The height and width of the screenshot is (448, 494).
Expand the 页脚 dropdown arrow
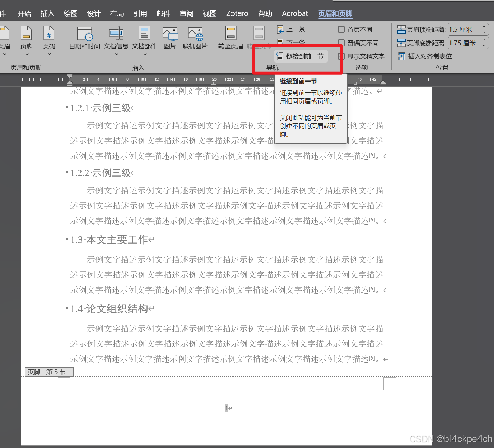click(27, 54)
